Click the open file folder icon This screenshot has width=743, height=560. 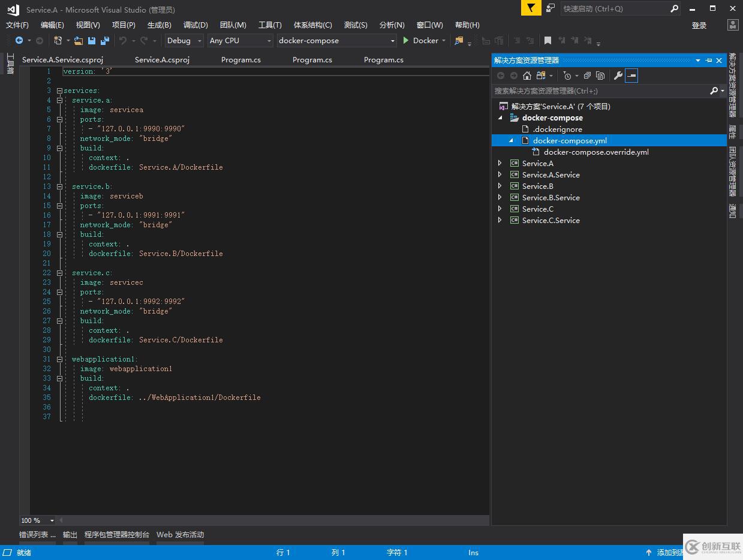(x=79, y=41)
